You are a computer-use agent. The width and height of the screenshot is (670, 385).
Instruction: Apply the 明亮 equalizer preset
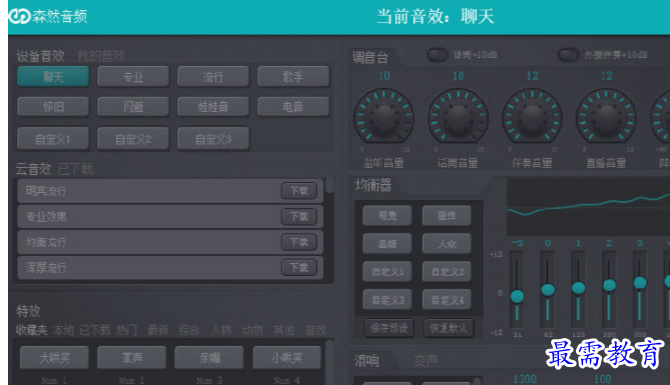[x=387, y=215]
